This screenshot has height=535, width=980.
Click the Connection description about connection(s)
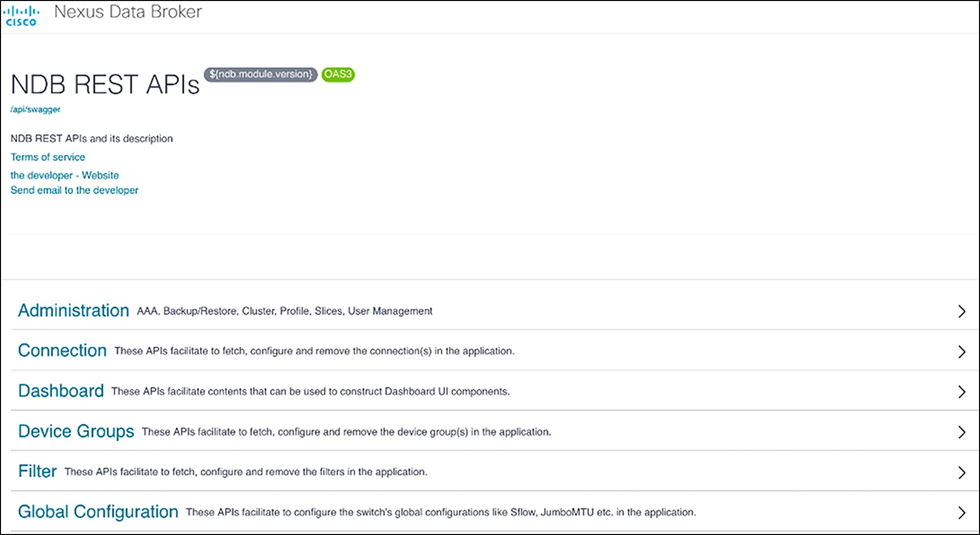coord(315,351)
